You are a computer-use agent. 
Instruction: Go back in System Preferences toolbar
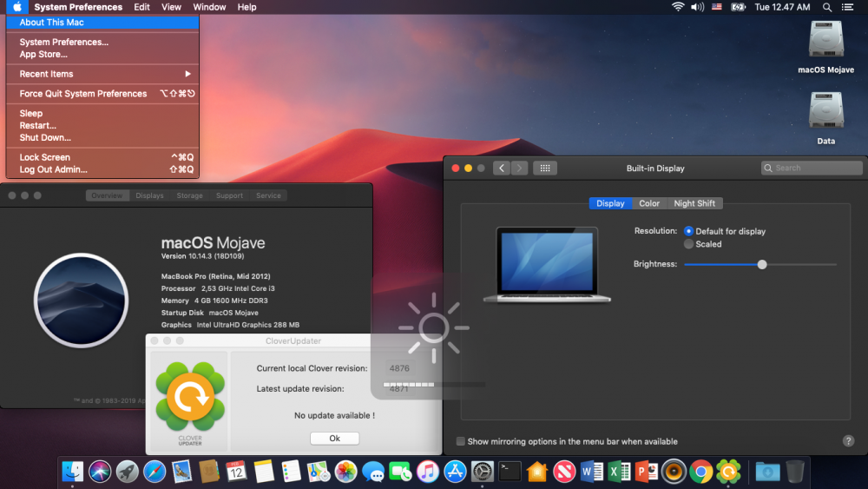coord(502,168)
